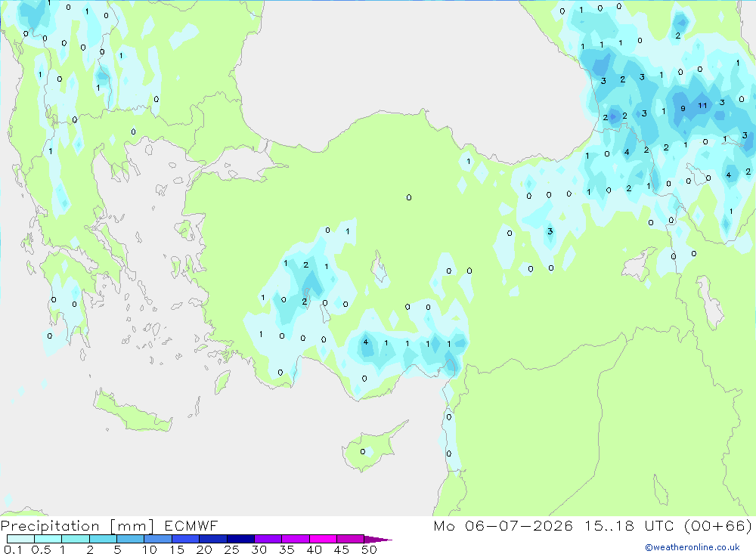Image resolution: width=756 pixels, height=554 pixels.
Task: Click the date text 'Mo 06-07-2026'
Action: coord(503,525)
